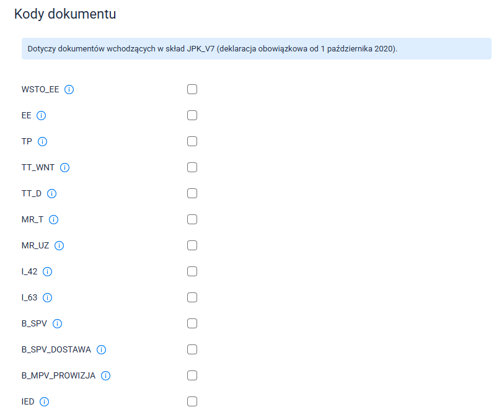This screenshot has height=420, width=504.
Task: Mark the TT_WNT checkbox
Action: tap(192, 167)
